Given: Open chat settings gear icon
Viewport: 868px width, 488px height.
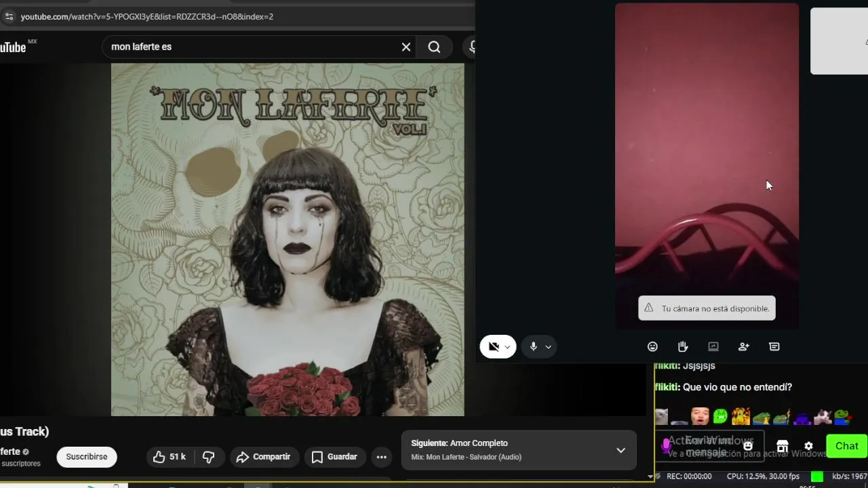Looking at the screenshot, I should [x=808, y=446].
